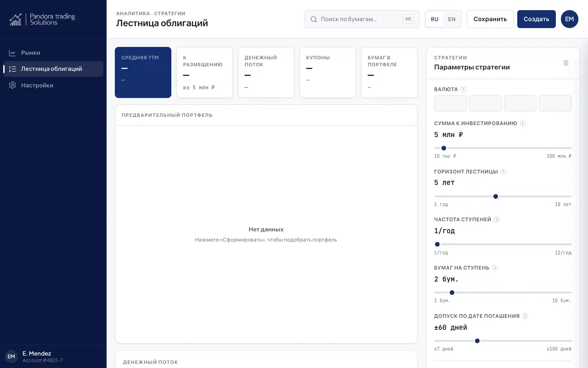The width and height of the screenshot is (588, 368).
Task: Open the Рынки section in sidebar
Action: point(53,53)
